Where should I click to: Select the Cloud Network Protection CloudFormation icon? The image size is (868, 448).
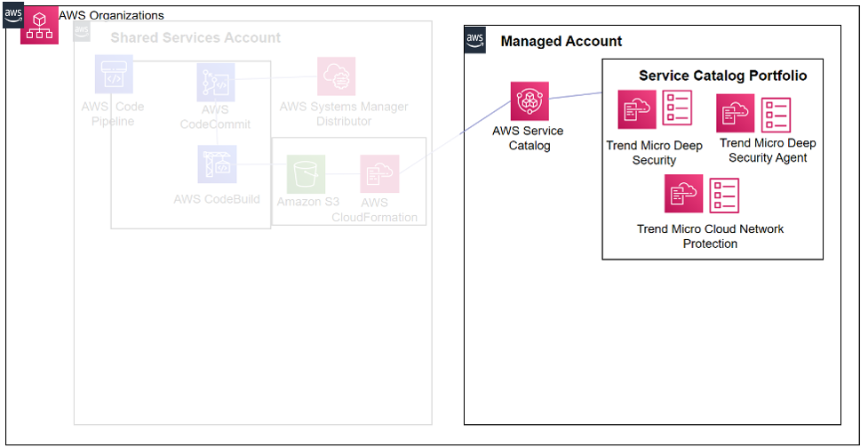684,194
